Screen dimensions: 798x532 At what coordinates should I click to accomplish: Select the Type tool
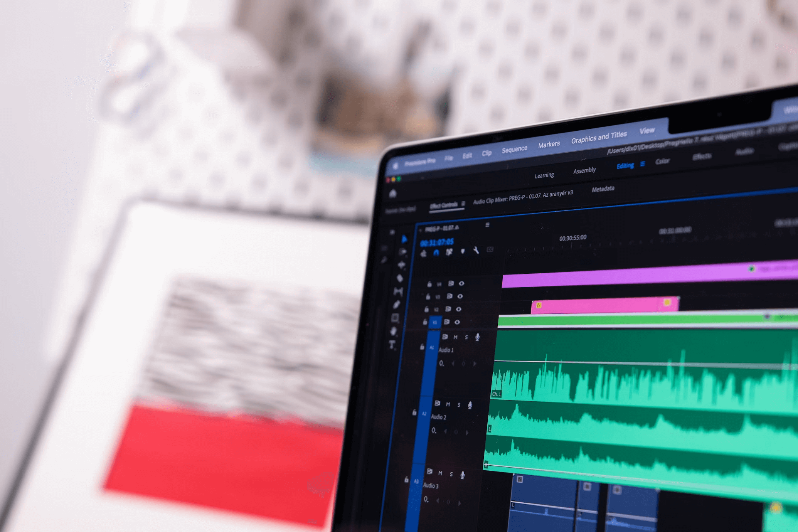pyautogui.click(x=392, y=345)
